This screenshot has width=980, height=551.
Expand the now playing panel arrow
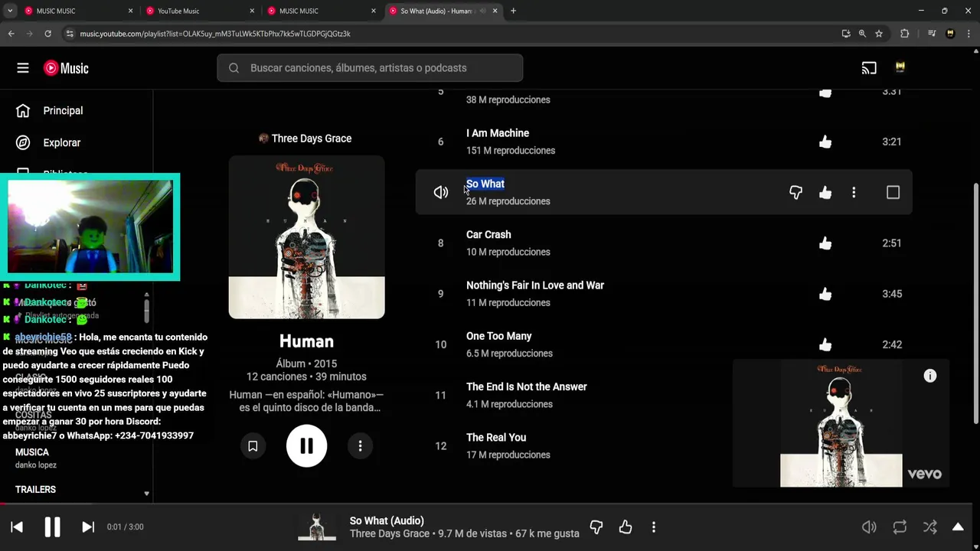[958, 527]
